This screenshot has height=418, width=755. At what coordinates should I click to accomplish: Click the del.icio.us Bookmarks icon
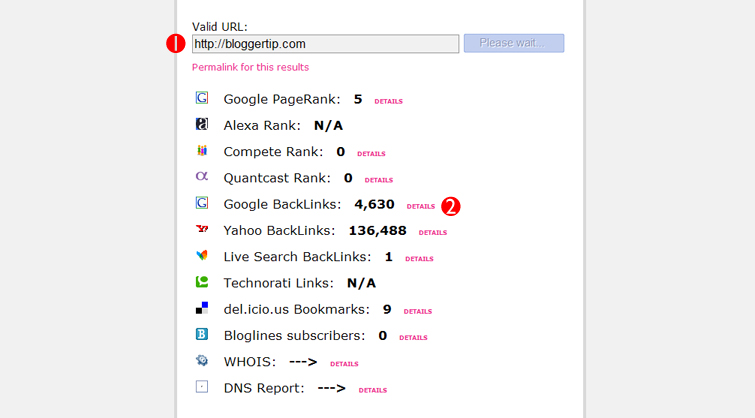click(x=202, y=308)
